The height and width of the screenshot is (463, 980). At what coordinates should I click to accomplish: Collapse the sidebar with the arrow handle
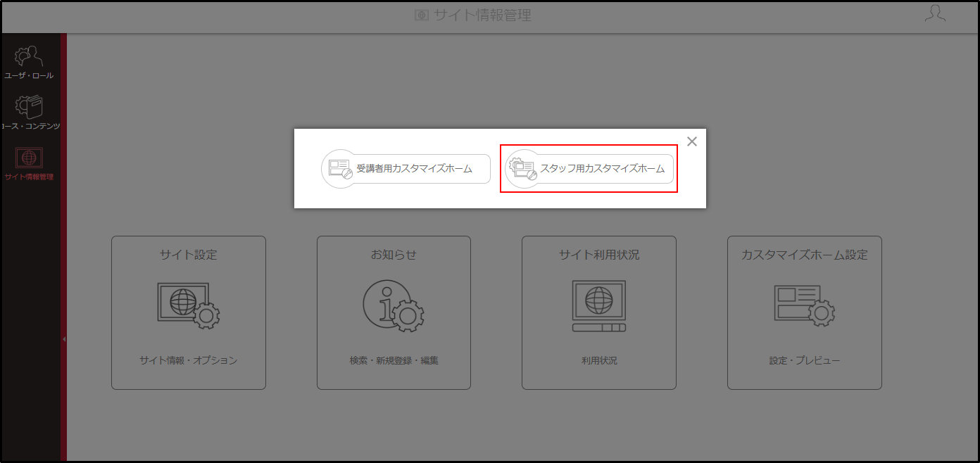pyautogui.click(x=63, y=339)
